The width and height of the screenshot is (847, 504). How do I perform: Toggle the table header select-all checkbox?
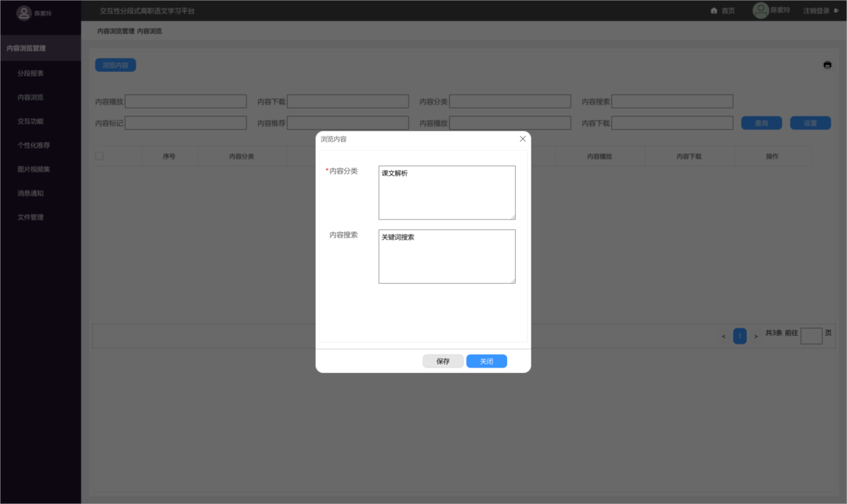point(99,156)
